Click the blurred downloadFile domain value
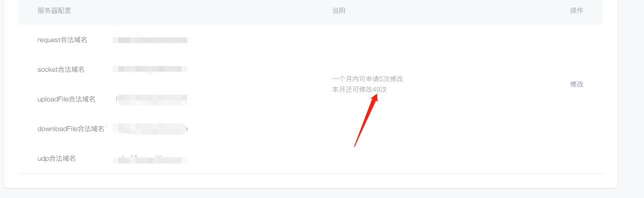The width and height of the screenshot is (644, 198). point(150,129)
